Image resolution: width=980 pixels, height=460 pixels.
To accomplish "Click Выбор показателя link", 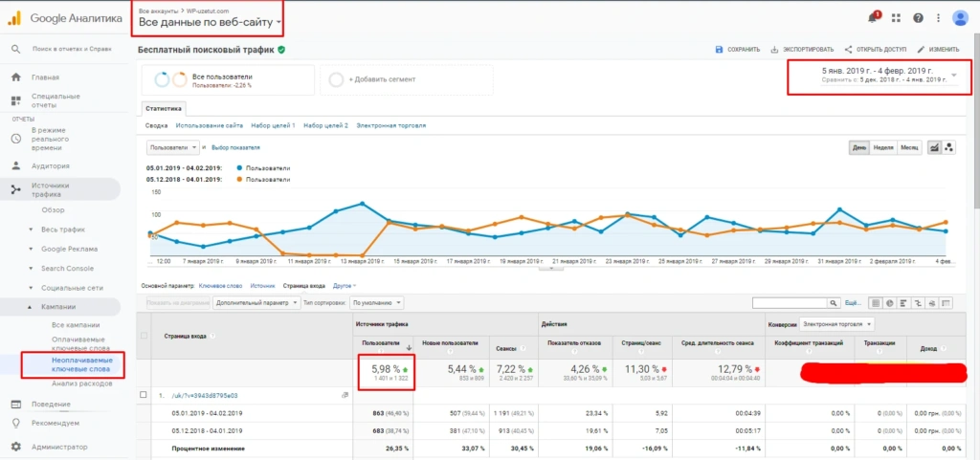I will 235,148.
